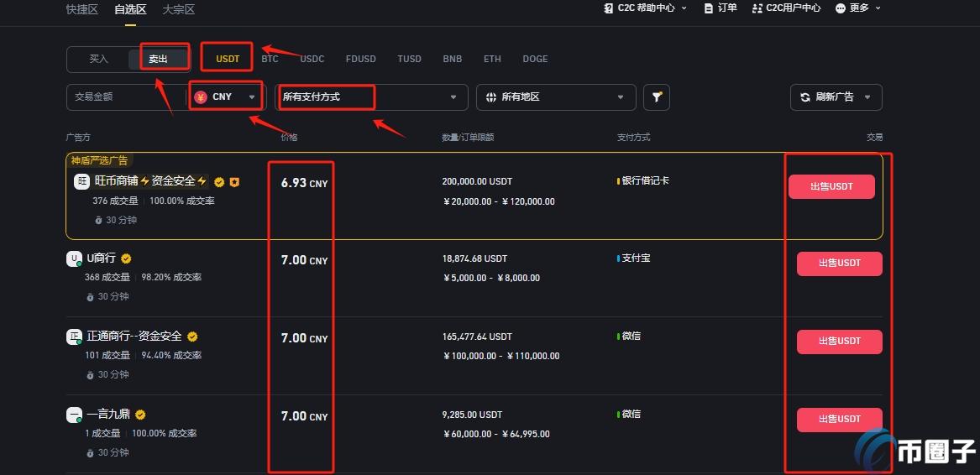Viewport: 980px width, 475px height.
Task: Click the 18,874.68 USDT quantity
Action: (474, 258)
